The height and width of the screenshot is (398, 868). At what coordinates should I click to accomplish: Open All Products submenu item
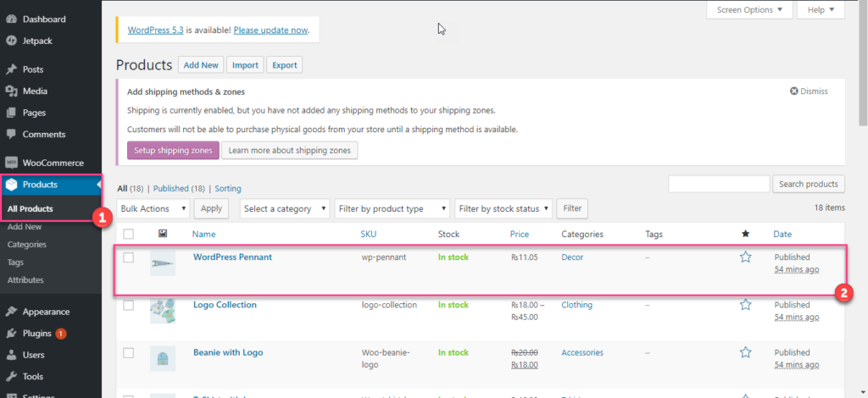(x=31, y=209)
